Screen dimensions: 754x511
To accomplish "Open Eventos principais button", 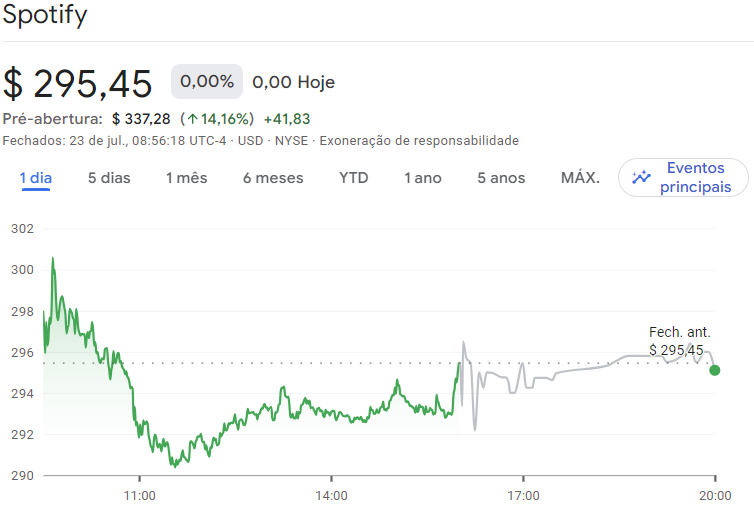I will pos(683,177).
